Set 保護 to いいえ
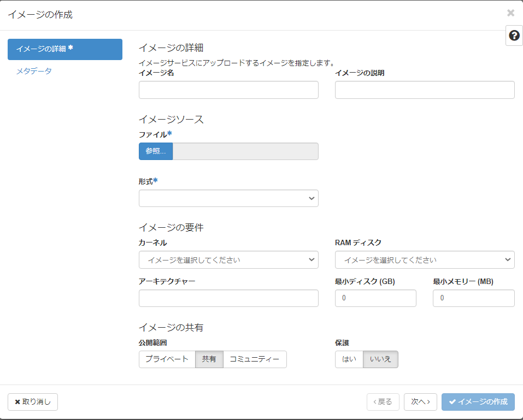The width and height of the screenshot is (523, 420). click(380, 359)
